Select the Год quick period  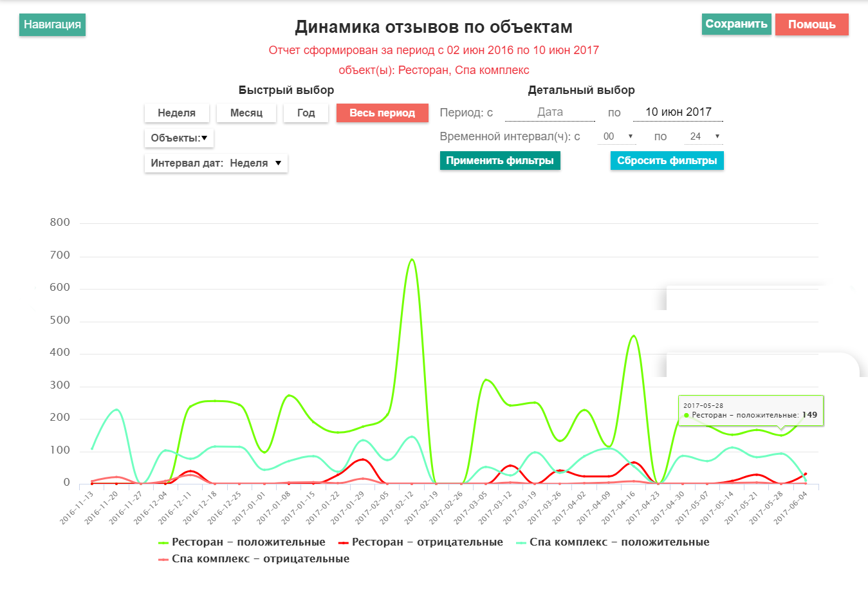(x=306, y=113)
